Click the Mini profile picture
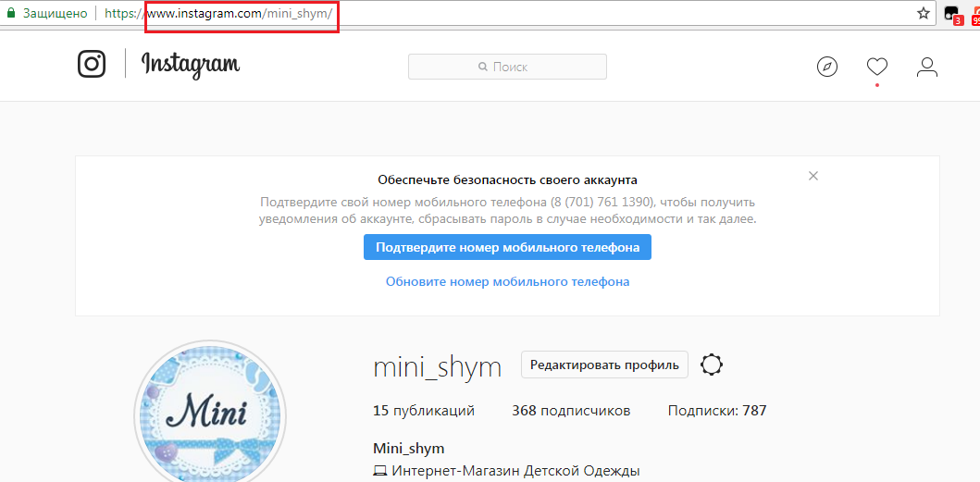Screen dimensions: 980x482 210,414
